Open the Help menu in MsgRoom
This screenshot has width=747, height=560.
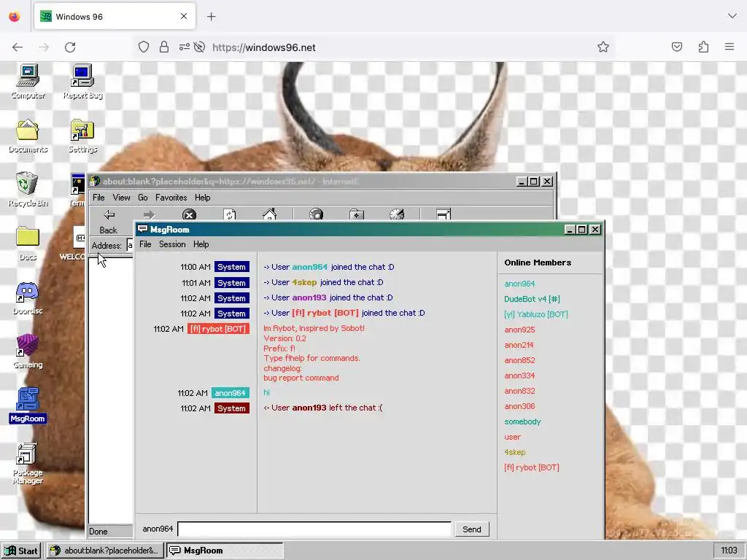click(x=201, y=244)
